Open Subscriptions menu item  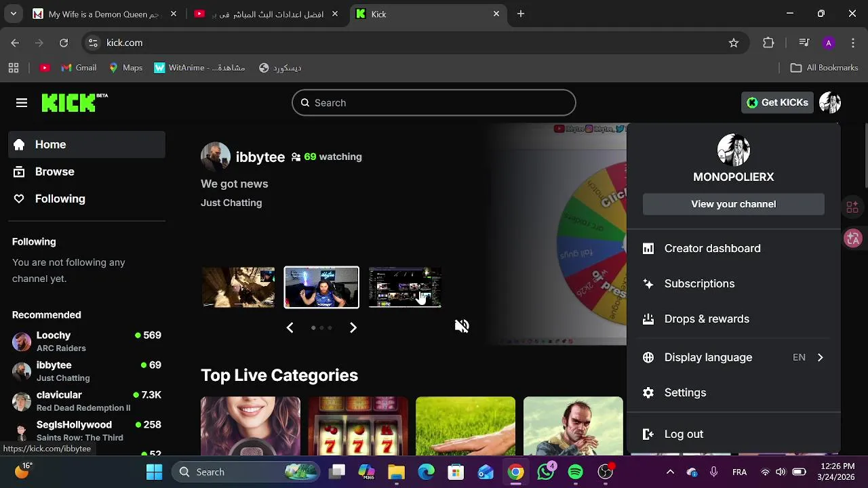pyautogui.click(x=734, y=283)
